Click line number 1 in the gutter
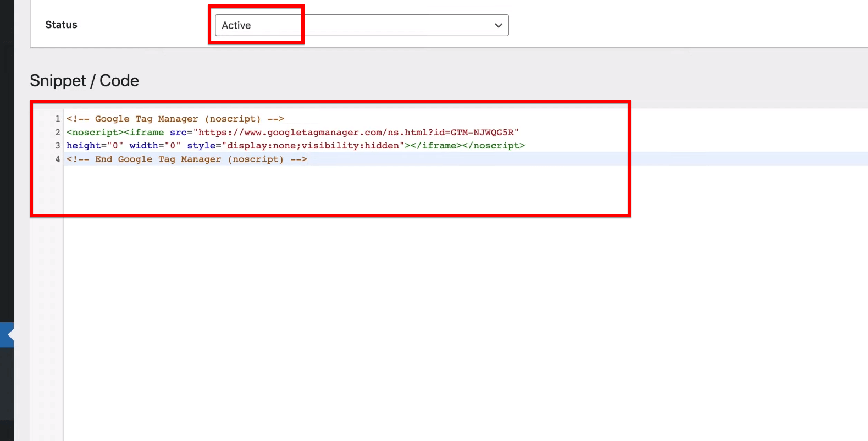Screen dimensions: 868x441 tap(57, 119)
